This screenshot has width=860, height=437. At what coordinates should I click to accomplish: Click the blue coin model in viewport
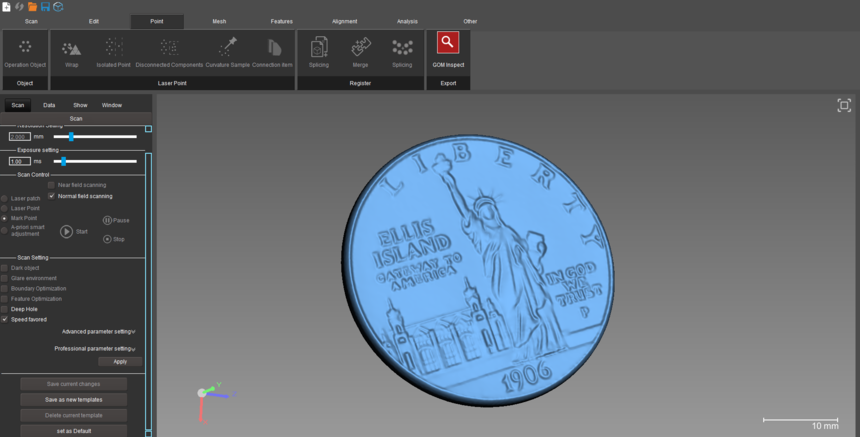(x=478, y=271)
